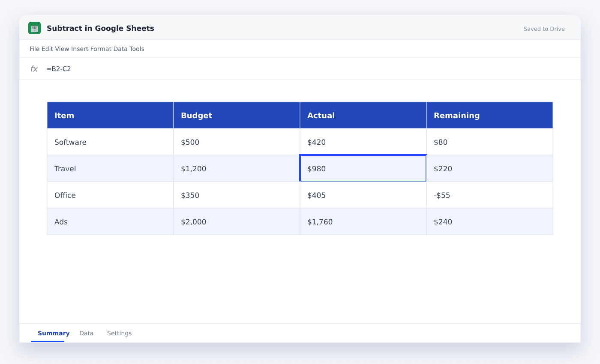Select the Budget column header
The image size is (600, 364).
[x=237, y=115]
